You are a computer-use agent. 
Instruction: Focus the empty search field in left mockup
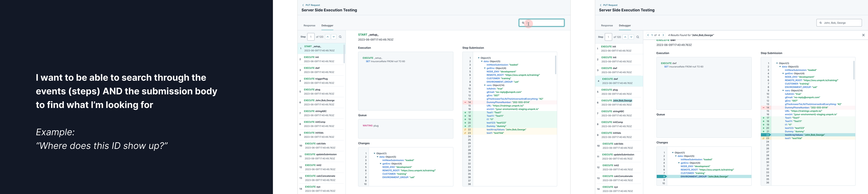541,23
